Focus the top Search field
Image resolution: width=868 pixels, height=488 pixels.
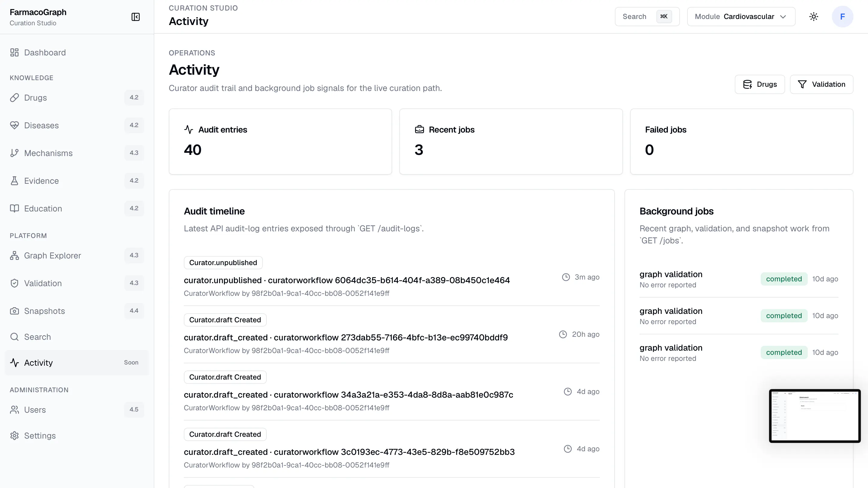click(x=647, y=17)
